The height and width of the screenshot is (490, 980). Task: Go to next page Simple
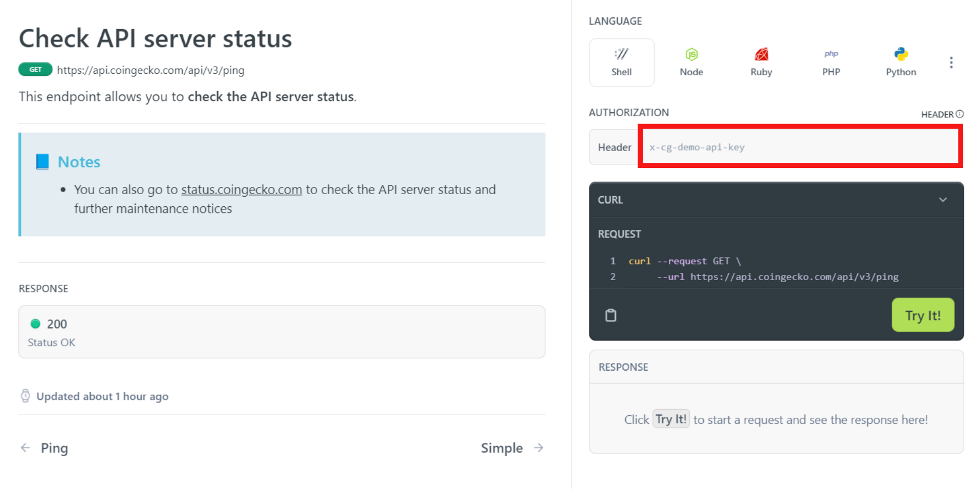(x=512, y=448)
